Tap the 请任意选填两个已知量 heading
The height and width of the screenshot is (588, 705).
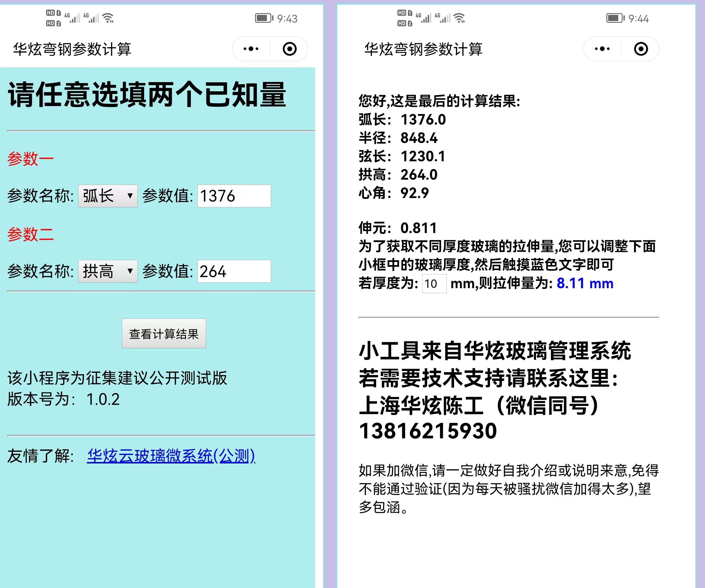pyautogui.click(x=147, y=94)
